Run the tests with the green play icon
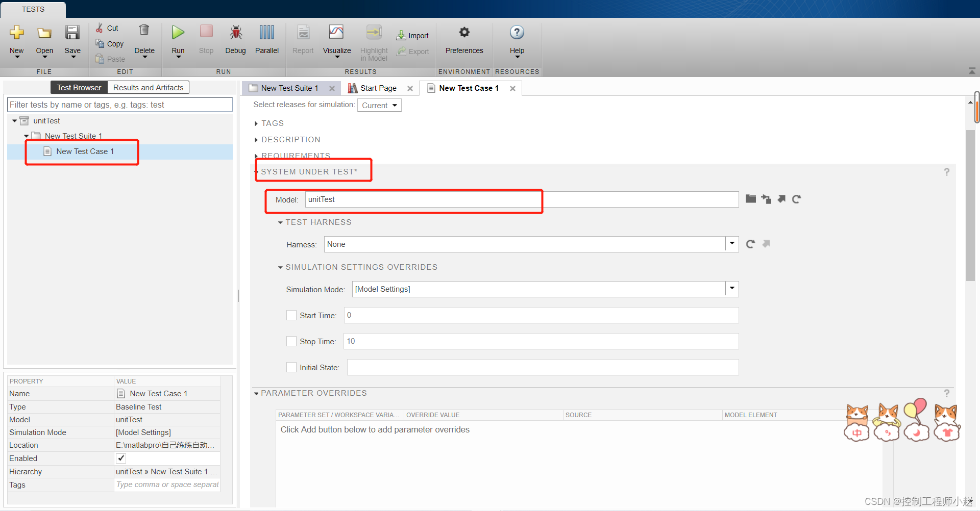980x511 pixels. [x=178, y=33]
